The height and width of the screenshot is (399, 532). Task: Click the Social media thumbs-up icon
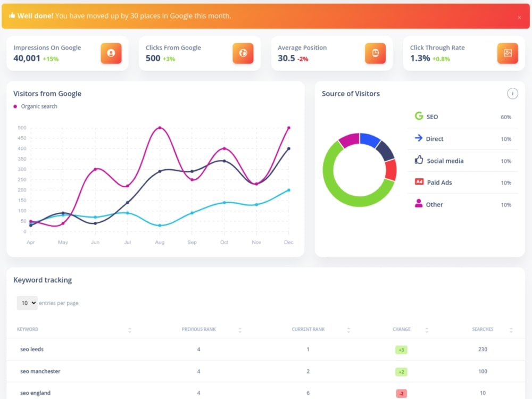(419, 160)
